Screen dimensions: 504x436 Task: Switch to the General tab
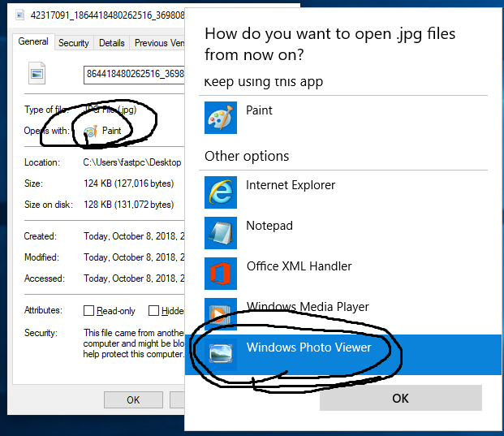[33, 41]
